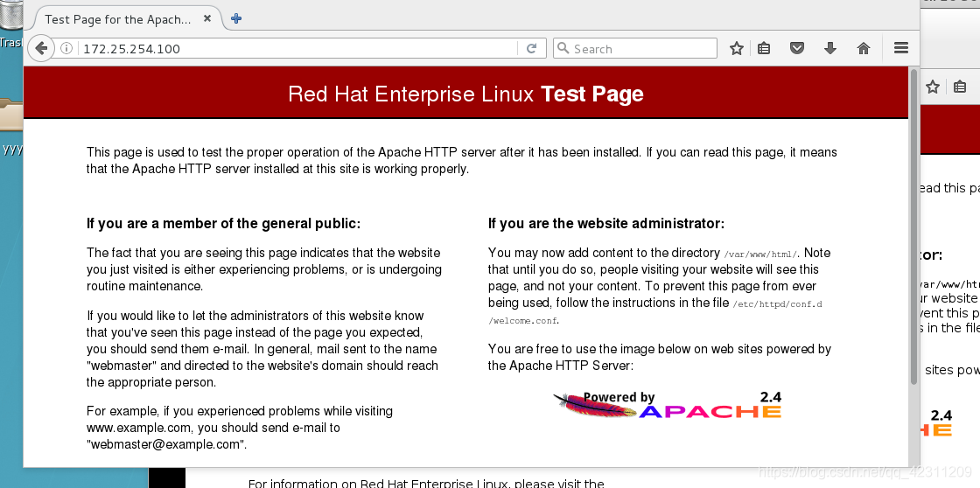This screenshot has height=488, width=980.
Task: Click the Powered by Apache 2.4 image
Action: [x=668, y=404]
